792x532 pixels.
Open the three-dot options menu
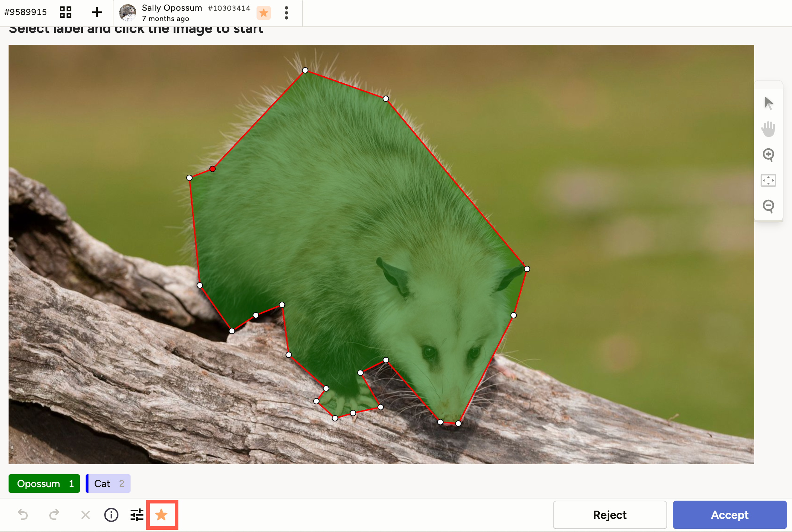(286, 13)
